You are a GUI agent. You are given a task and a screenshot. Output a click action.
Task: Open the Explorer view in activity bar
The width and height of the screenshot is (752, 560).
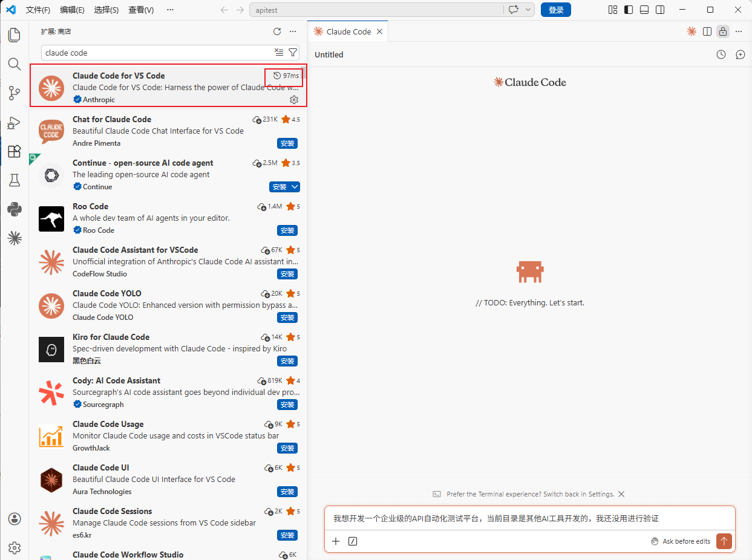(x=15, y=35)
